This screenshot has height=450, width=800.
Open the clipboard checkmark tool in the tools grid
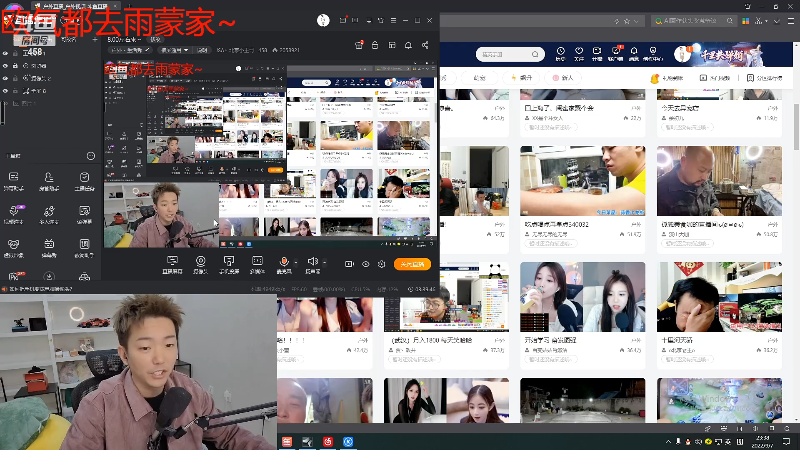point(84,177)
